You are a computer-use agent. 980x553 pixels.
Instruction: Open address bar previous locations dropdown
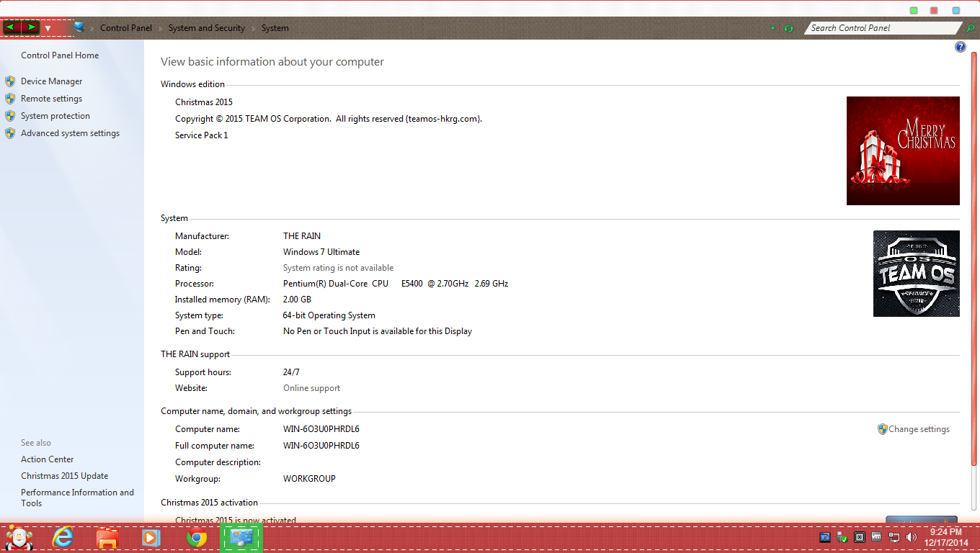[x=772, y=28]
